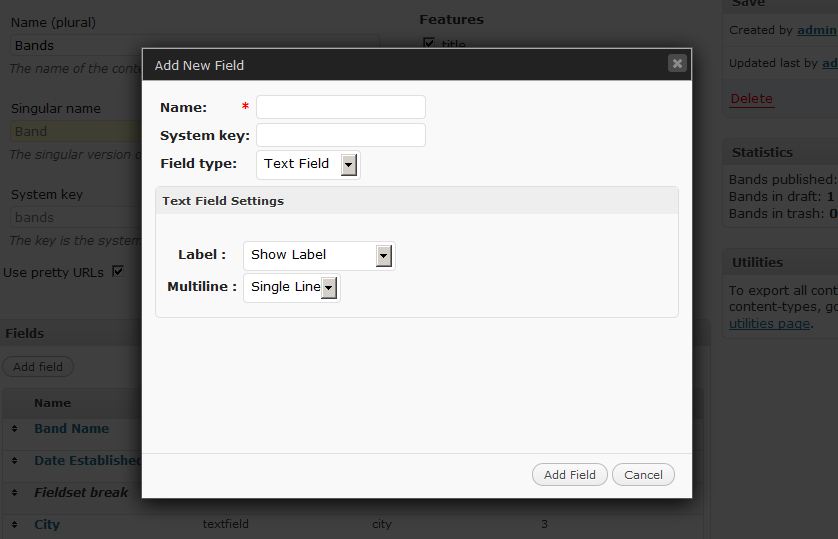Open the Label dropdown showing Show Label
The width and height of the screenshot is (838, 539).
(x=319, y=255)
